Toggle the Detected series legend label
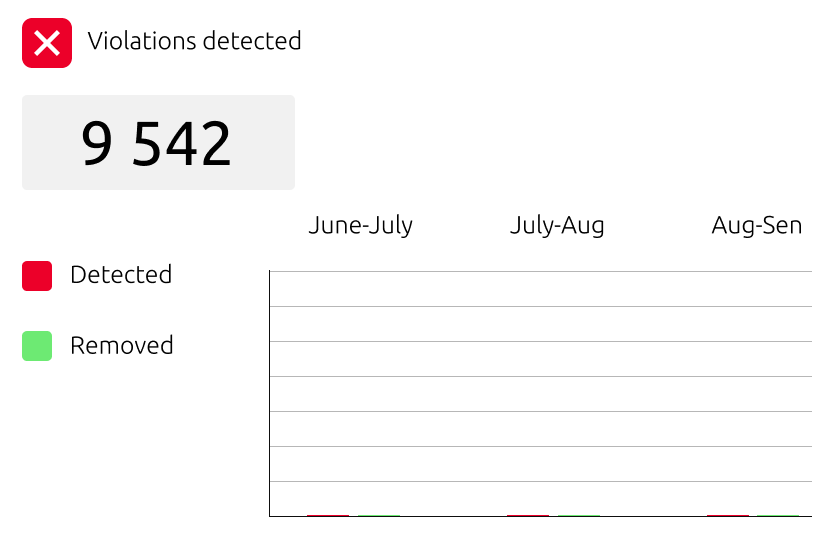 point(121,275)
